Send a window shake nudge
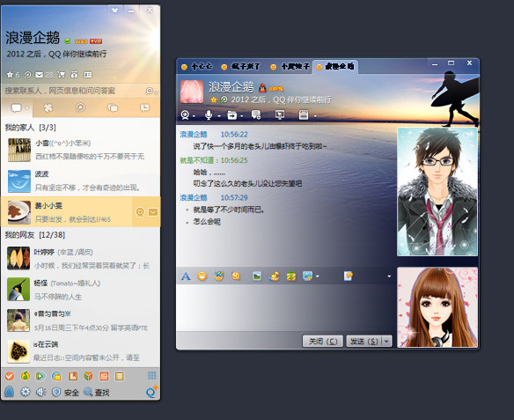This screenshot has width=514, height=420. [236, 276]
